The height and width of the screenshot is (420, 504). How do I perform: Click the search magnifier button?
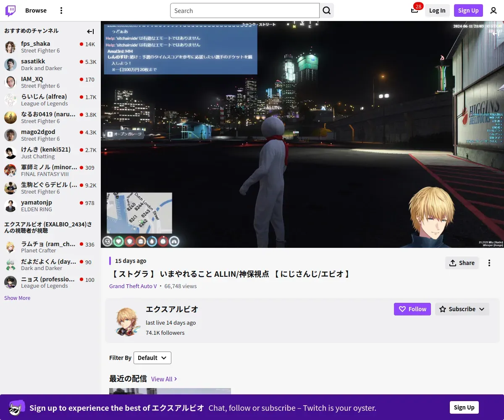click(x=327, y=10)
